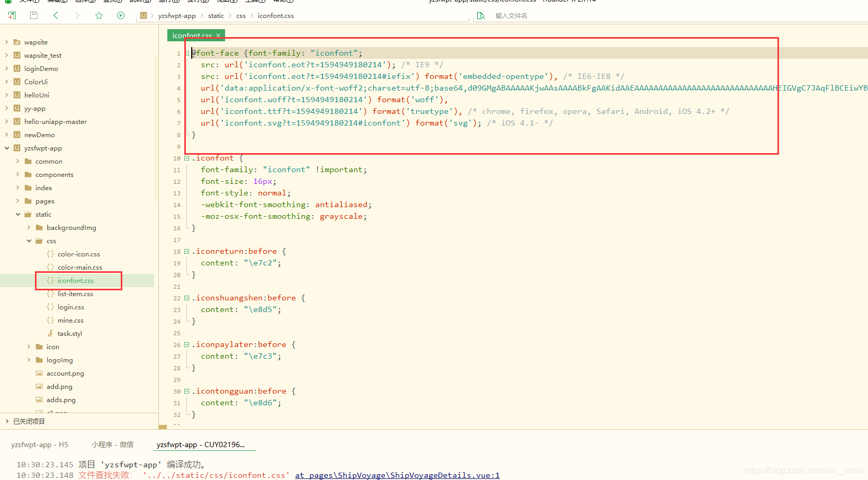Fold the .iconfont rule at line 10

(186, 158)
